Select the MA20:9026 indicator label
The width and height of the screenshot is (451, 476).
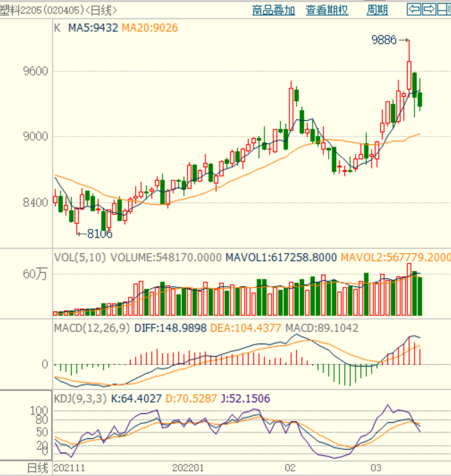(x=150, y=28)
